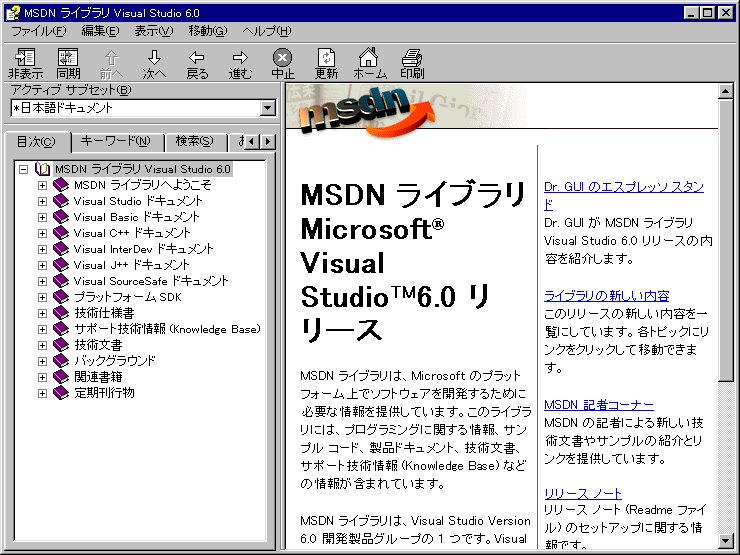This screenshot has width=740, height=555.
Task: Open the 移動(G) menu
Action: coord(208,31)
